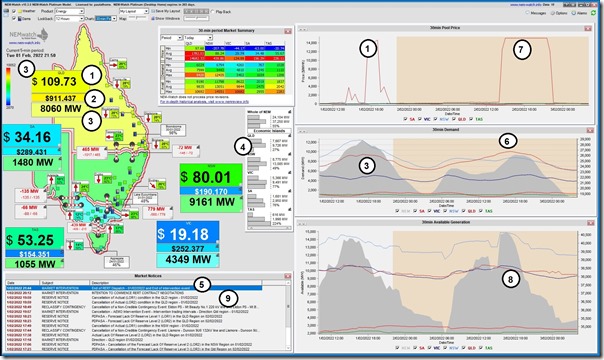Uncheck QLD series in Pool Price chart legend

[x=453, y=119]
